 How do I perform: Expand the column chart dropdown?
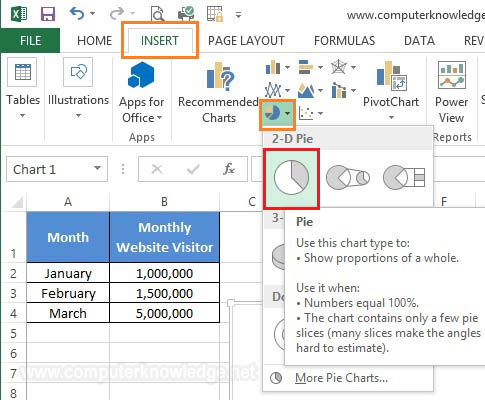(287, 68)
